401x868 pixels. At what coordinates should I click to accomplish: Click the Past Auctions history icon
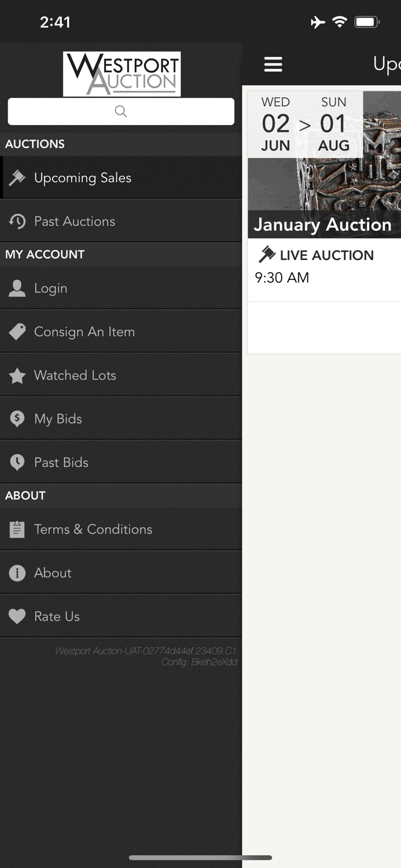[x=17, y=221]
